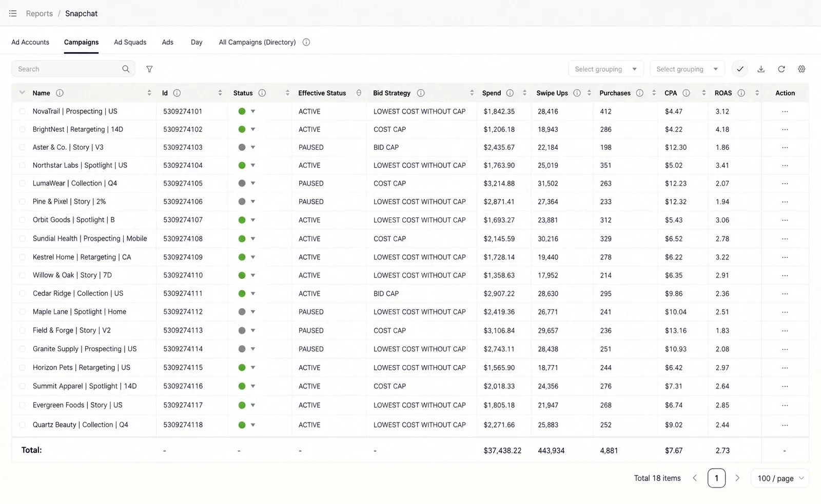Click page number 1 button
This screenshot has height=504, width=821.
tap(716, 478)
